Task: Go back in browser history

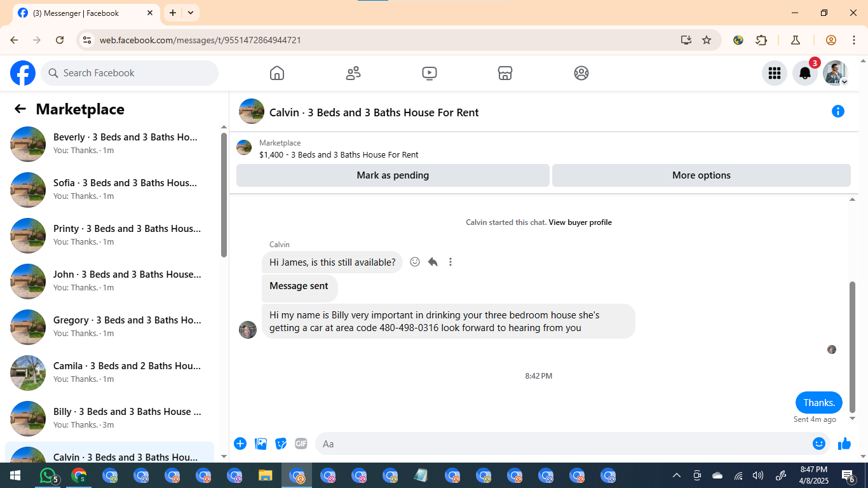Action: click(x=14, y=40)
